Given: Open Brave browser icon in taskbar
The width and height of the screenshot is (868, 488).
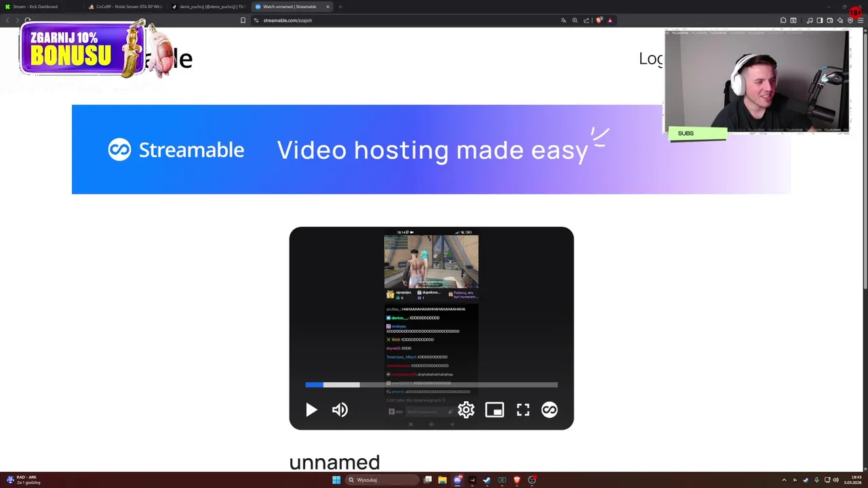Looking at the screenshot, I should [517, 480].
